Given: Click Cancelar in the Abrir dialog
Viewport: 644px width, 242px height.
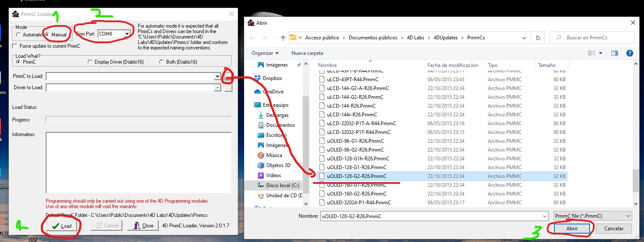Looking at the screenshot, I should pyautogui.click(x=614, y=229).
